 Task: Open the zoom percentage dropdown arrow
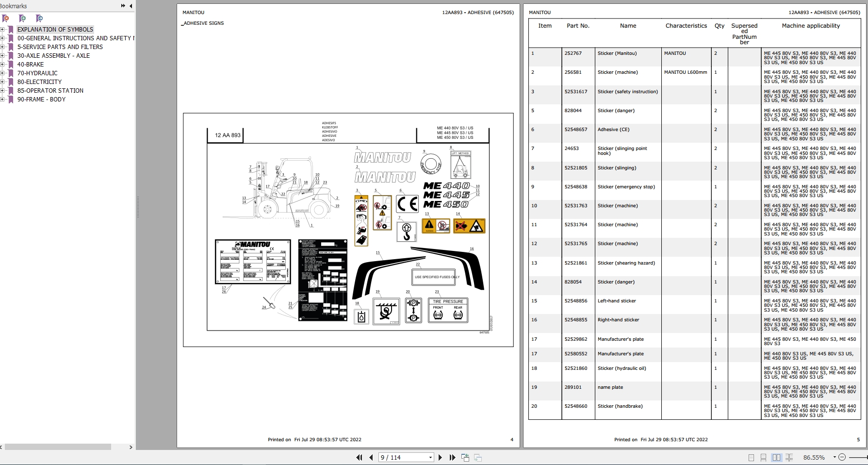[835, 457]
